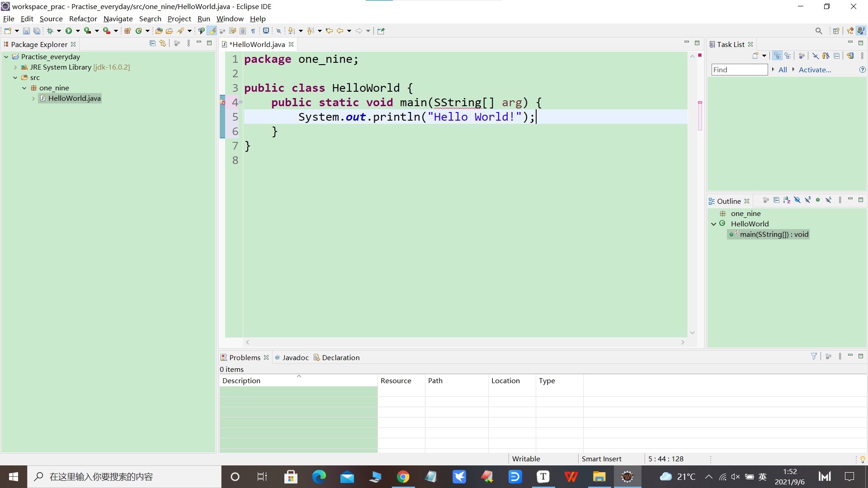Toggle Mark Occurrences highlighter in toolbar
The height and width of the screenshot is (488, 868).
[212, 31]
